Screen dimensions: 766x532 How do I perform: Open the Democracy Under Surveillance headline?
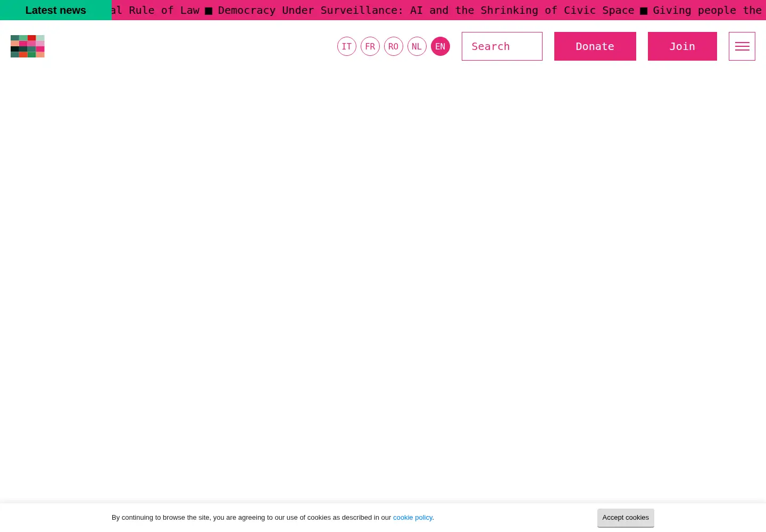coord(426,10)
